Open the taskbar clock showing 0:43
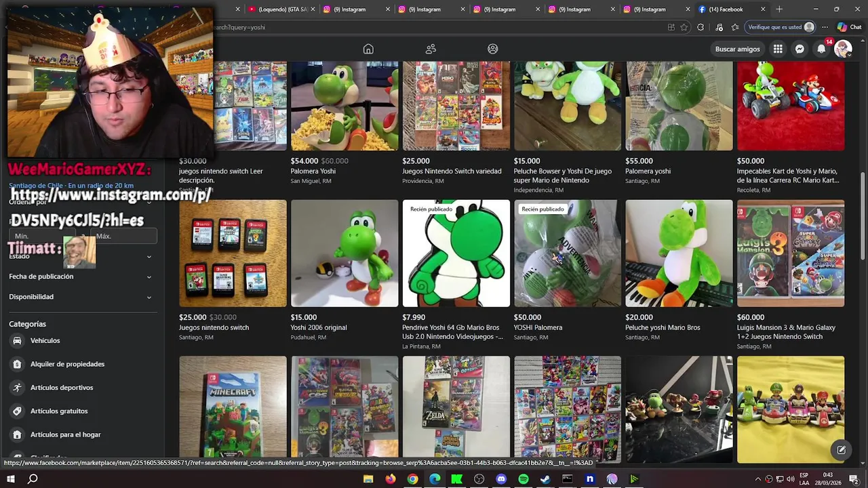The height and width of the screenshot is (488, 868). [827, 479]
